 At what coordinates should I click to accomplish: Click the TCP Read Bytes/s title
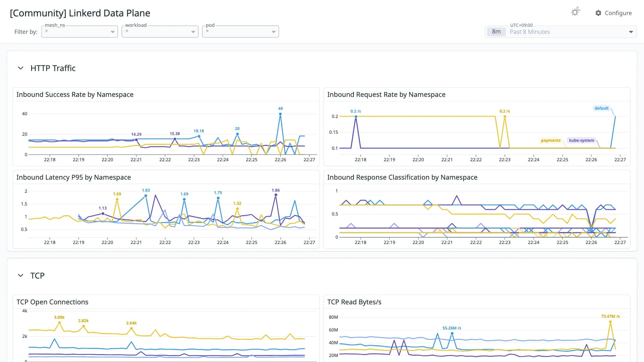point(354,302)
